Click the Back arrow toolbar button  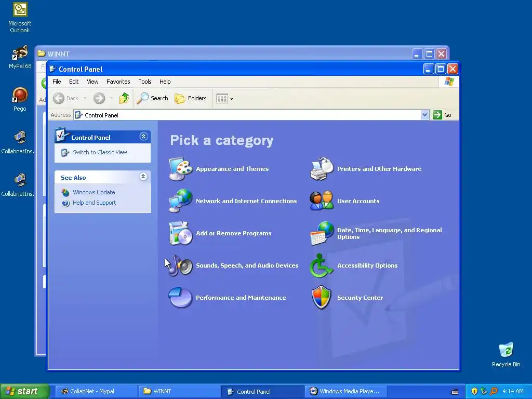(66, 98)
